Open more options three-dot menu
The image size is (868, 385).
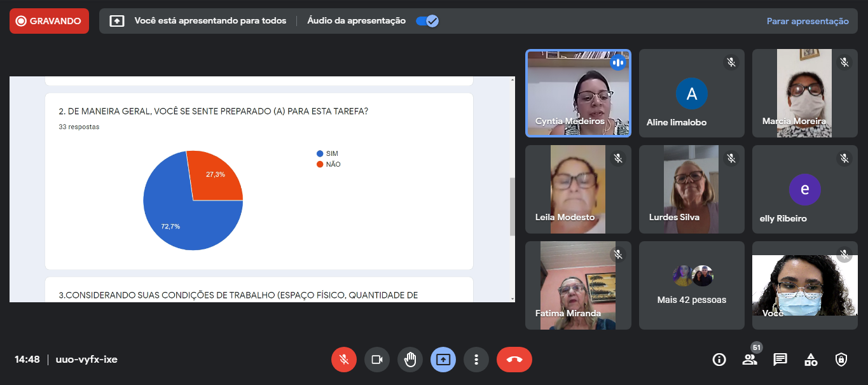[476, 360]
